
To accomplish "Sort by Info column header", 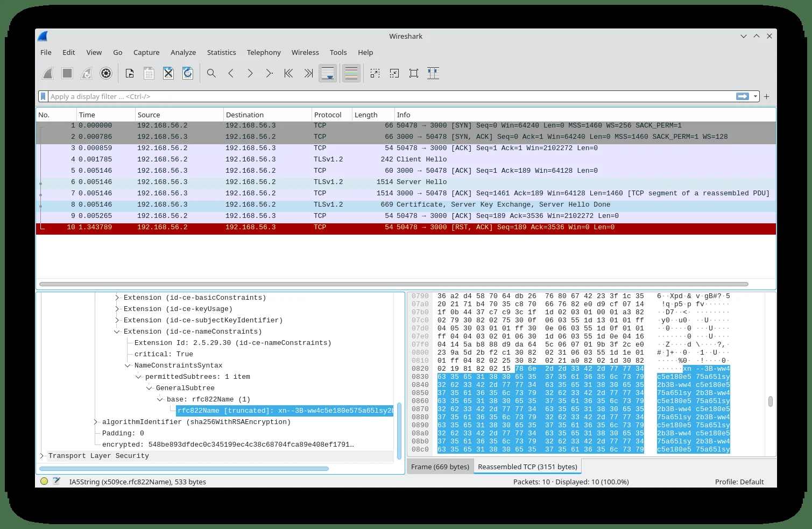I will pos(585,115).
